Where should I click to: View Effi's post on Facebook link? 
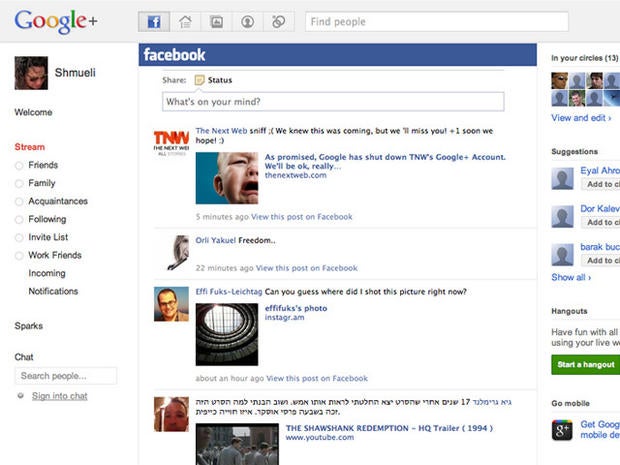point(317,378)
